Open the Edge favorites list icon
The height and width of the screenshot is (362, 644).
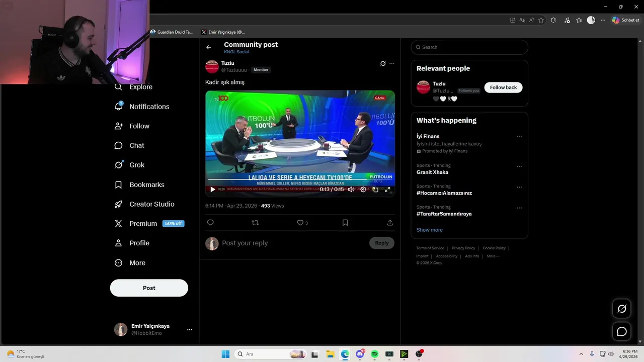click(x=579, y=20)
